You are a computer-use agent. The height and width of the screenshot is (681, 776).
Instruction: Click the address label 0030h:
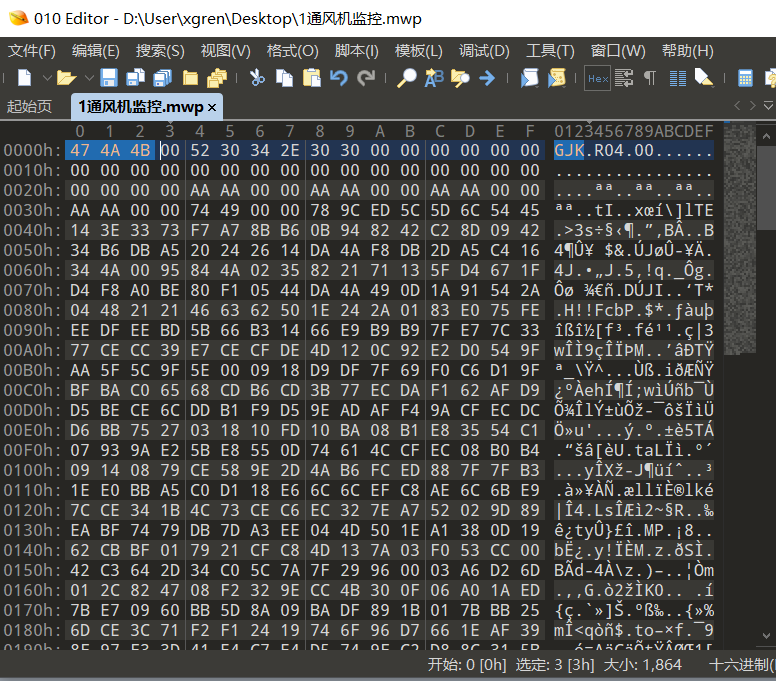click(32, 210)
